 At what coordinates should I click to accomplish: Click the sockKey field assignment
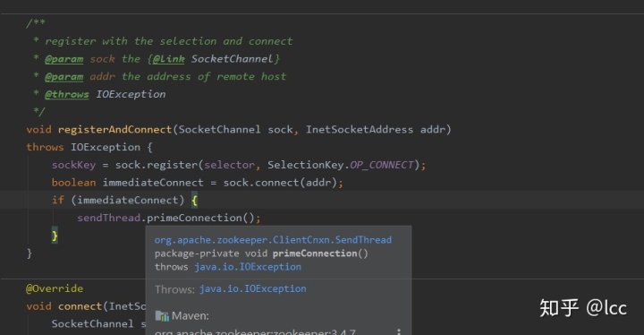pos(73,165)
